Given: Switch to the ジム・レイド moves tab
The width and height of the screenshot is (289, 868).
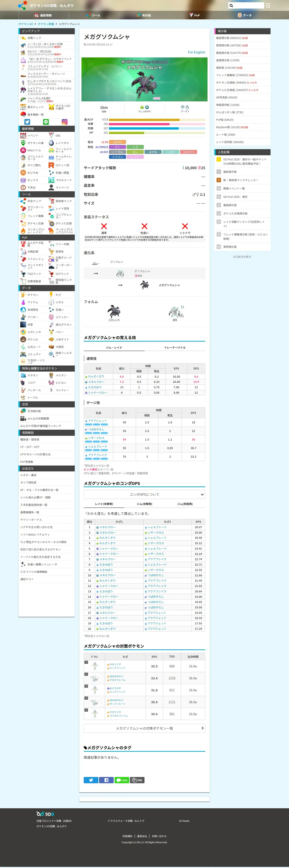Looking at the screenshot, I should (x=114, y=347).
